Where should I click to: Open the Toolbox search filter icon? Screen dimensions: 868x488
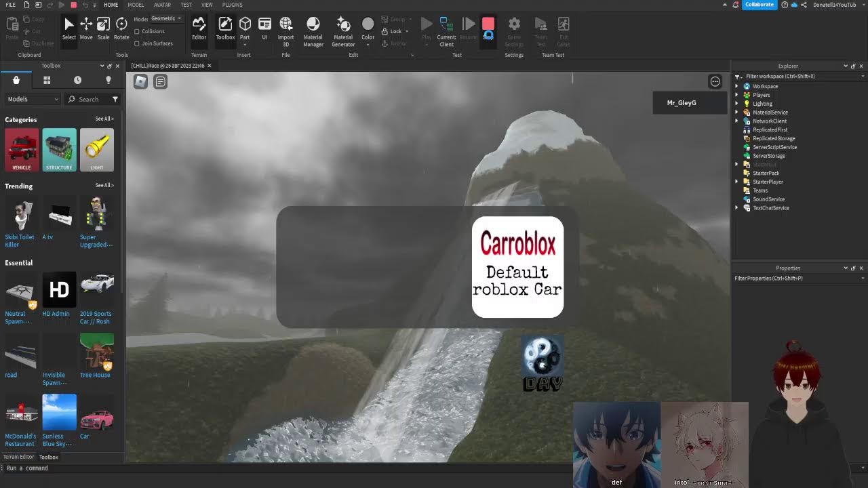pos(115,99)
